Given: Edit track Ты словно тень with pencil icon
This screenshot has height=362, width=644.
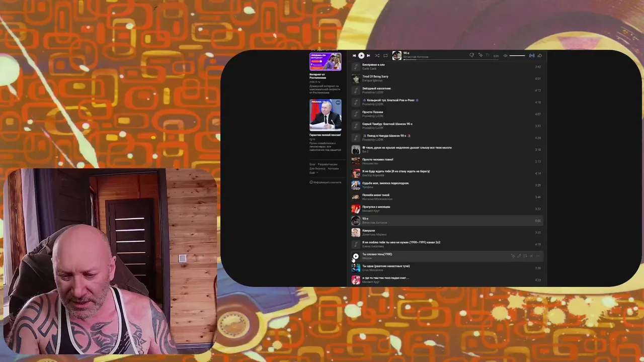Looking at the screenshot, I should coord(519,256).
